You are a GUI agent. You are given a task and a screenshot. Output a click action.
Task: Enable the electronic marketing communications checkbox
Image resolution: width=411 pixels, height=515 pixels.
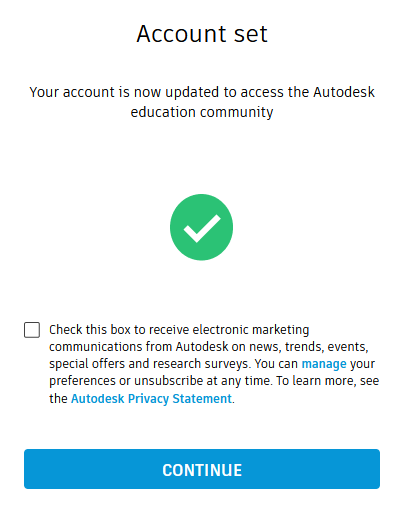pos(32,330)
